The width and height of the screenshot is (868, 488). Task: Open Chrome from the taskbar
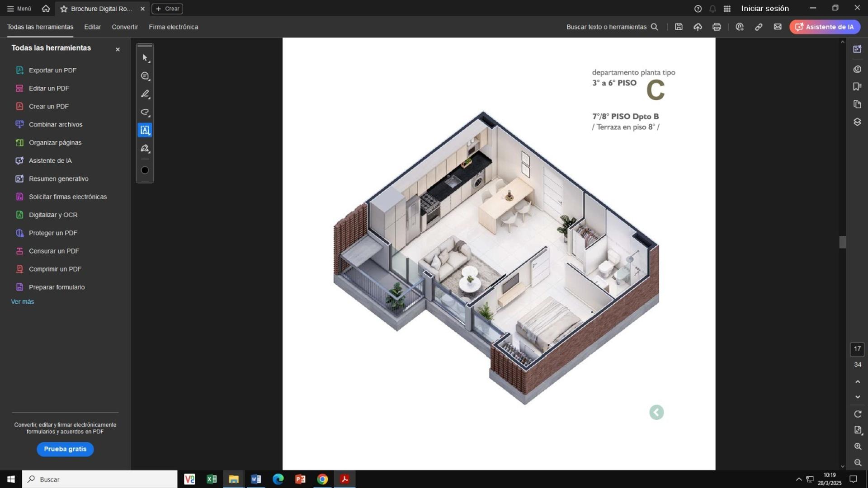click(x=322, y=479)
